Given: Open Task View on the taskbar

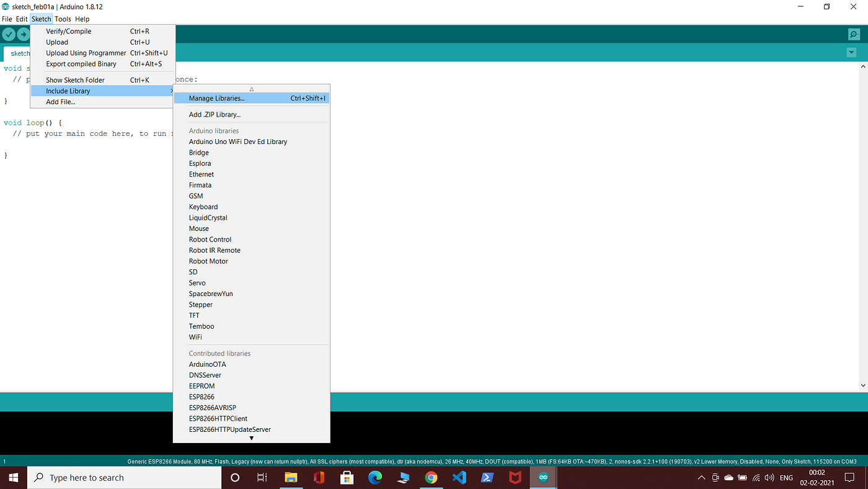Looking at the screenshot, I should (262, 477).
